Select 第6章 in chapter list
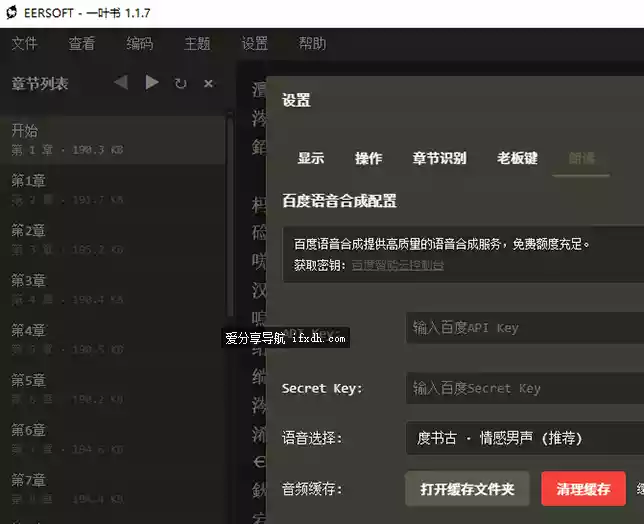This screenshot has height=524, width=644. tap(113, 439)
